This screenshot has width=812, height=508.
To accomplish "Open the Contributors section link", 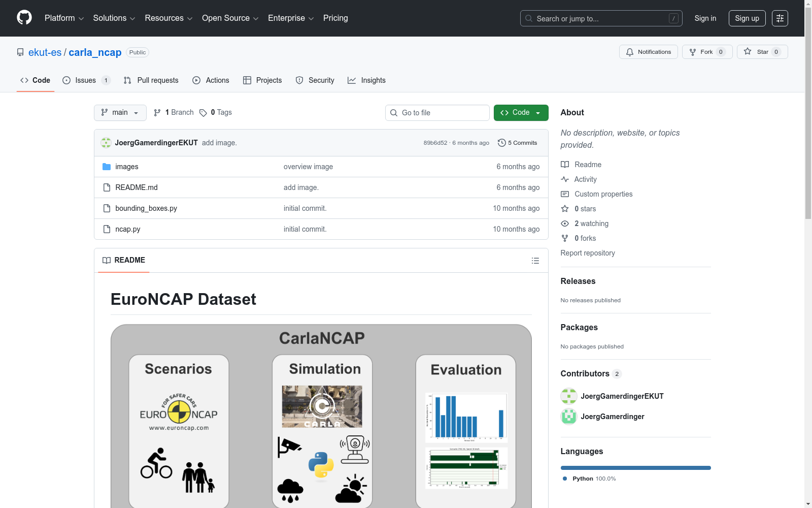I will [591, 374].
